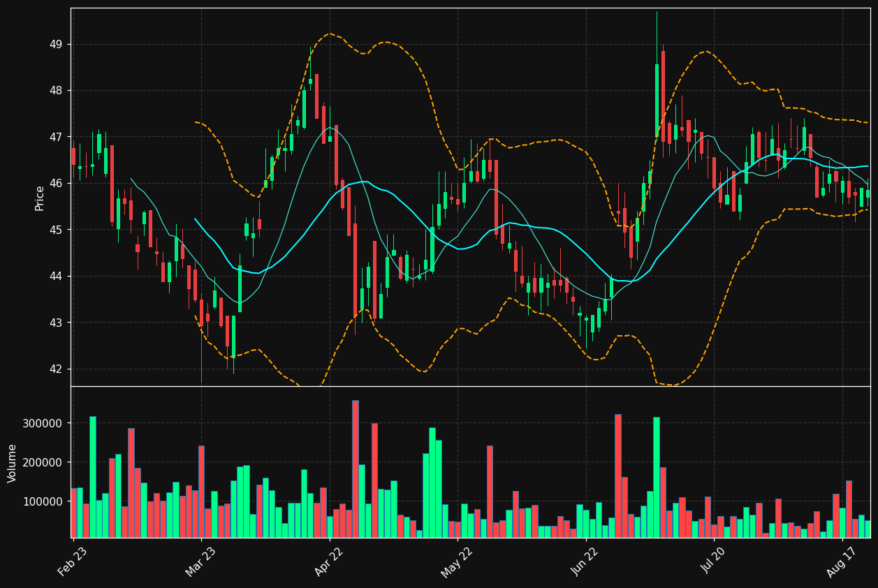Select the 'Price' axis title
This screenshot has width=878, height=588.
point(40,198)
